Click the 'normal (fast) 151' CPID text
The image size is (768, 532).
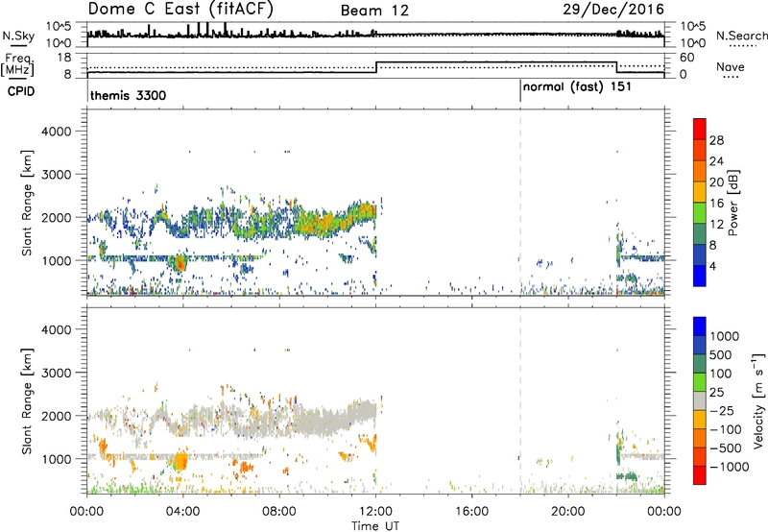577,87
